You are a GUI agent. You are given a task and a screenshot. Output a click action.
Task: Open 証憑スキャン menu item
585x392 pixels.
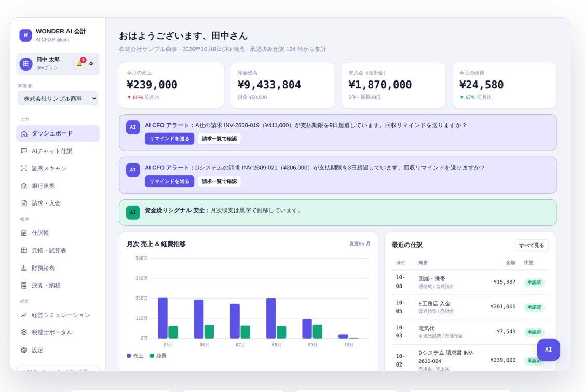[x=58, y=168]
